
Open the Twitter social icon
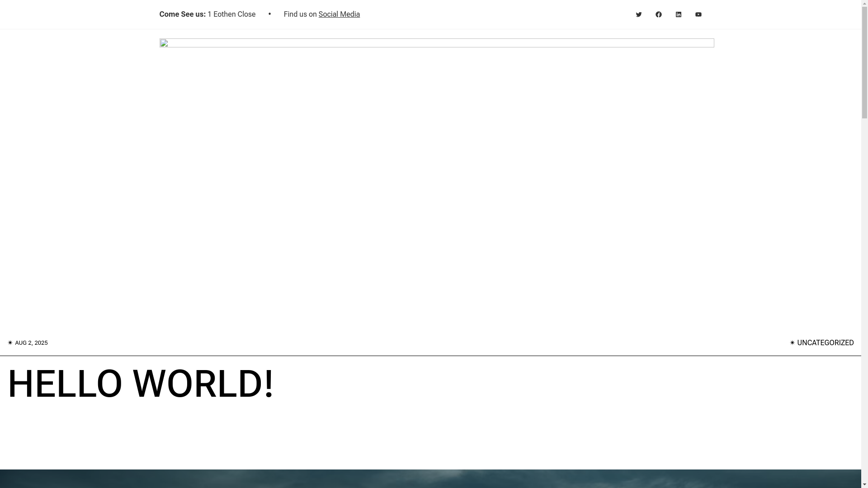point(638,14)
